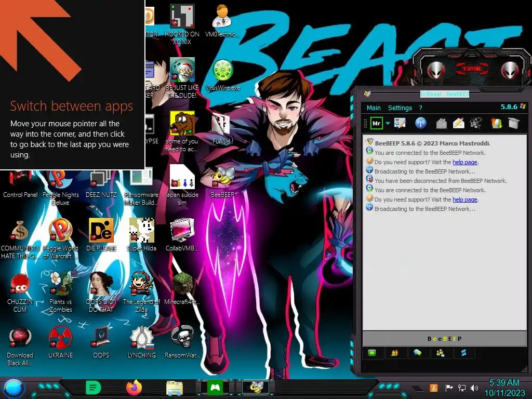Click the right alien head on the widget

(510, 71)
